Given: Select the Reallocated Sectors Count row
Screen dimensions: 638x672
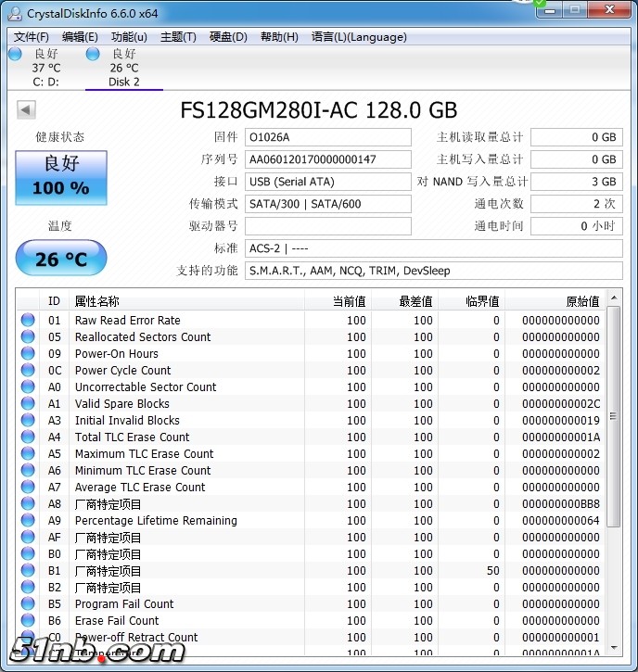Looking at the screenshot, I should coord(143,337).
